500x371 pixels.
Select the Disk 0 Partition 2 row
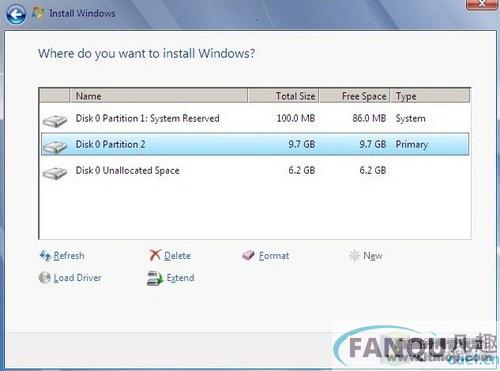click(x=255, y=144)
